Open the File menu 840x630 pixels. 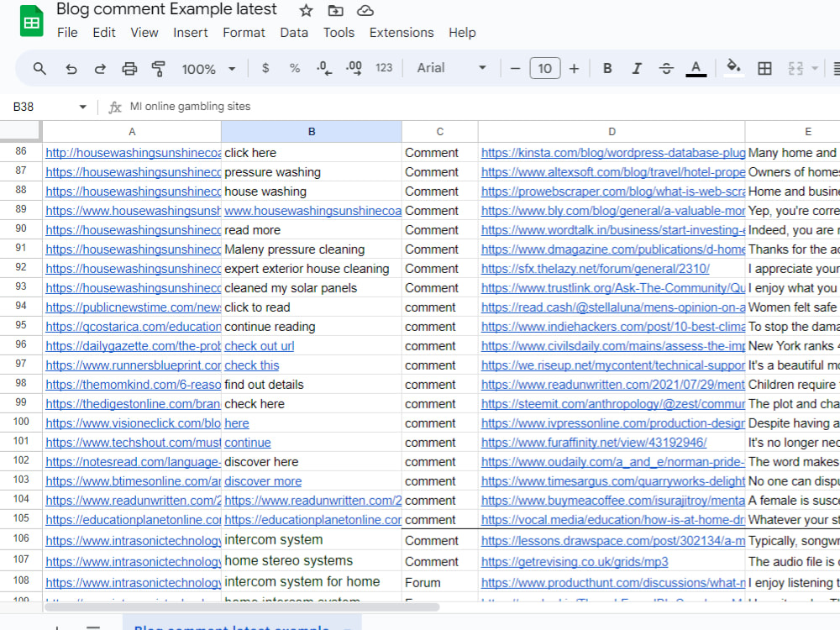tap(67, 33)
